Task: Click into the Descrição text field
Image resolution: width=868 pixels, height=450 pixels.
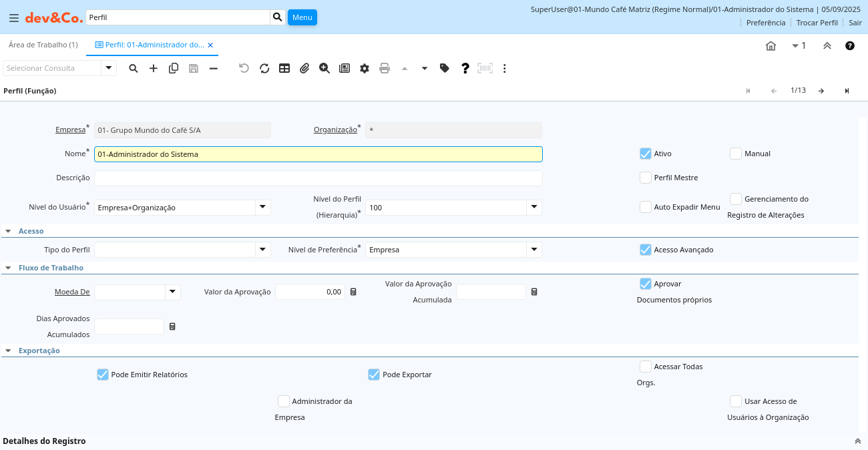Action: point(318,178)
